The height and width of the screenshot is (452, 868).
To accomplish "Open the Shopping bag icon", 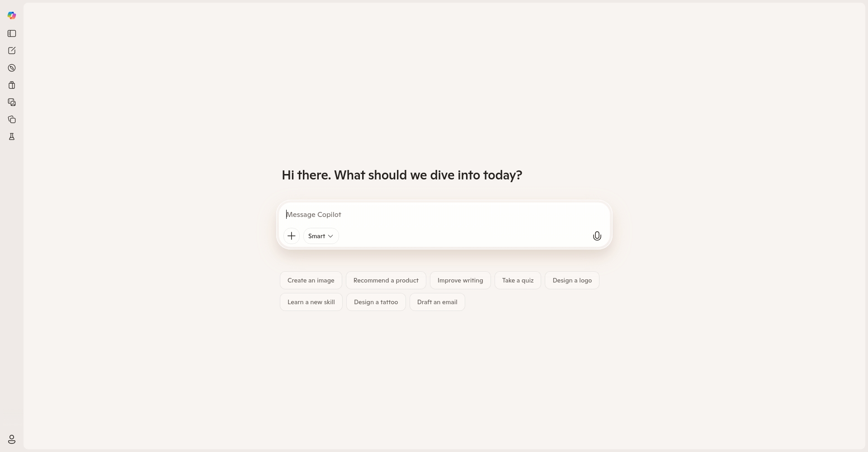I will pos(12,85).
